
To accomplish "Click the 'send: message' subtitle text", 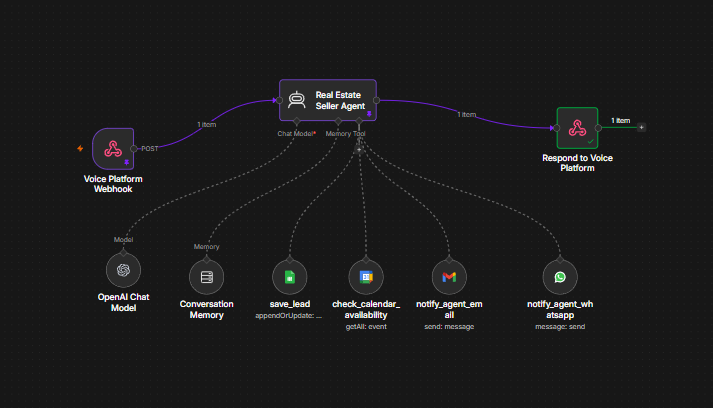I will pos(449,327).
